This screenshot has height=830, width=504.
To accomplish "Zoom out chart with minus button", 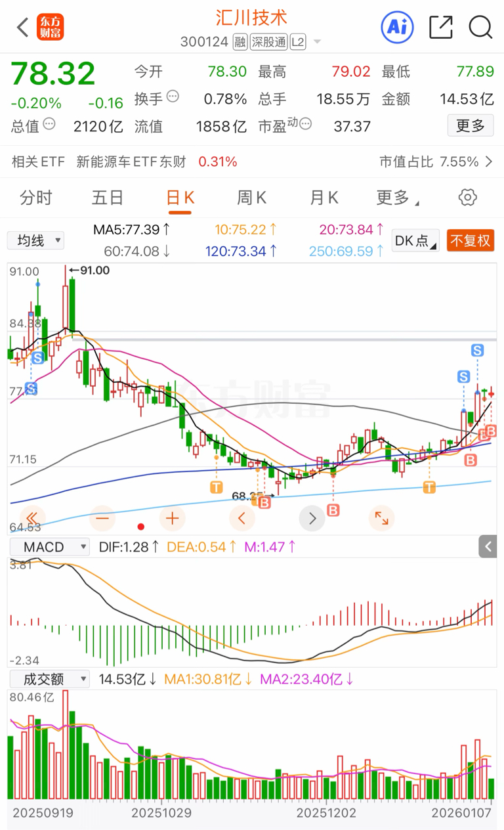I will click(x=102, y=518).
